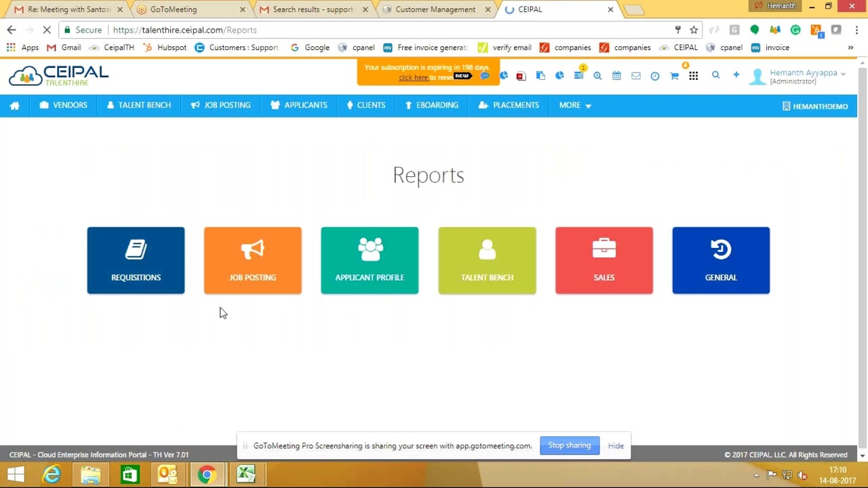Open the apps grid icon in header
Screen dimensions: 868x488
pos(693,76)
